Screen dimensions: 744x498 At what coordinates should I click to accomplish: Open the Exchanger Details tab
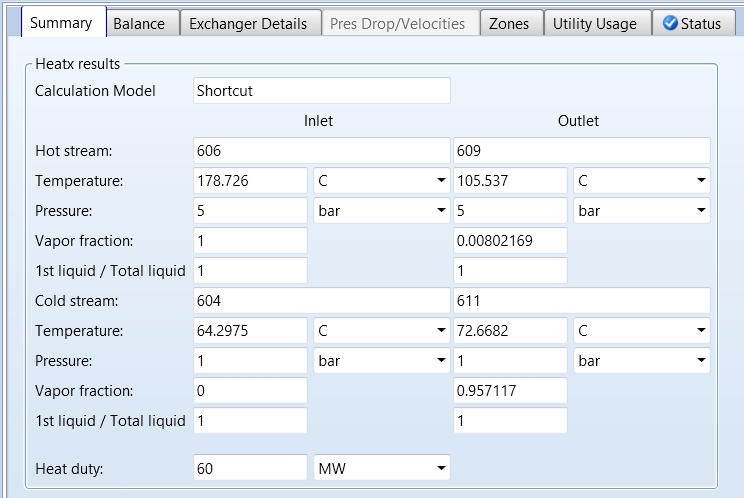click(248, 23)
